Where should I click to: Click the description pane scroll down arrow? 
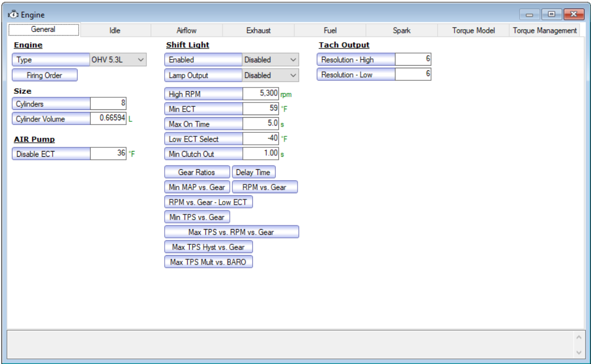pyautogui.click(x=578, y=353)
